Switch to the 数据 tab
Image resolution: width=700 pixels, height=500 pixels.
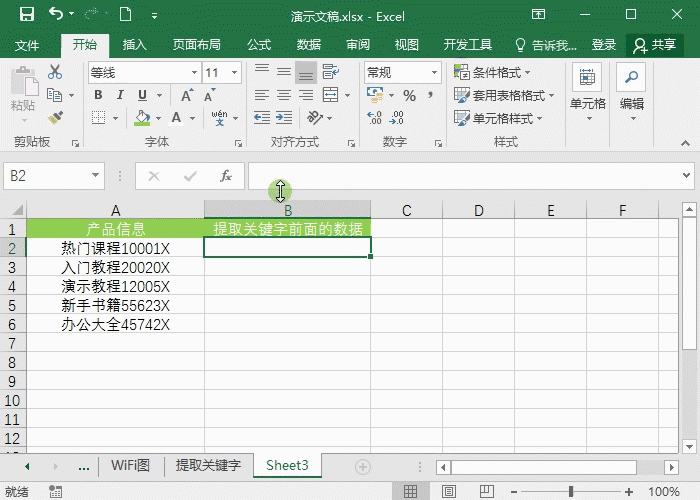309,45
